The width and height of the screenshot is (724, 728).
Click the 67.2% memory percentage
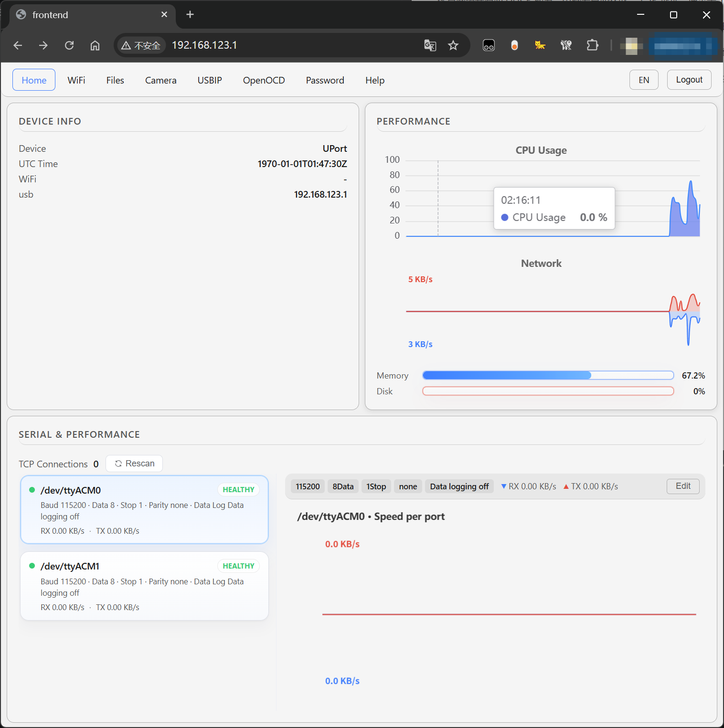[x=693, y=376]
